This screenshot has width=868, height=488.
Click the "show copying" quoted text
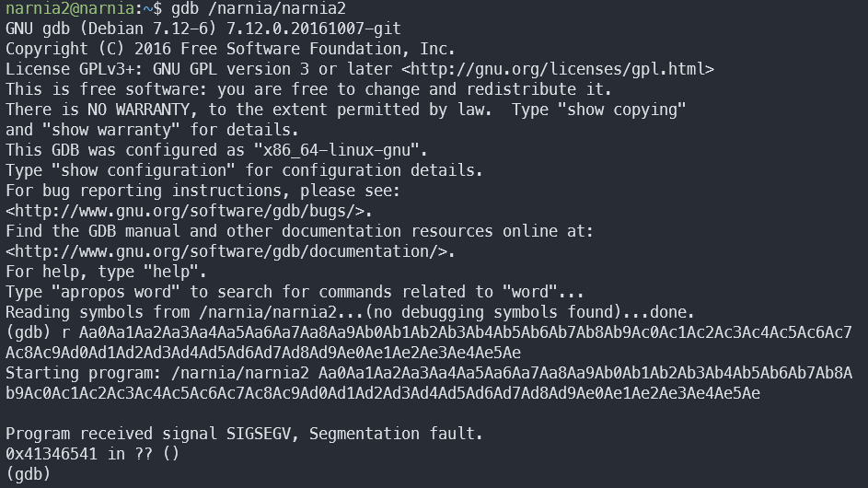(x=621, y=110)
